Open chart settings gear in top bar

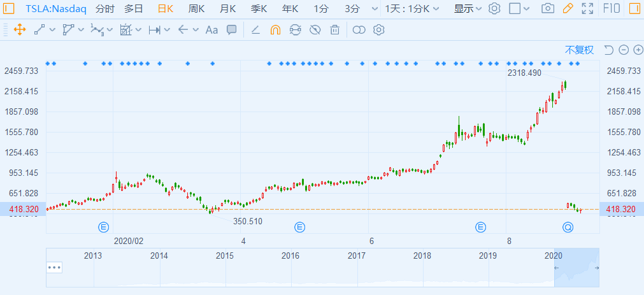494,8
